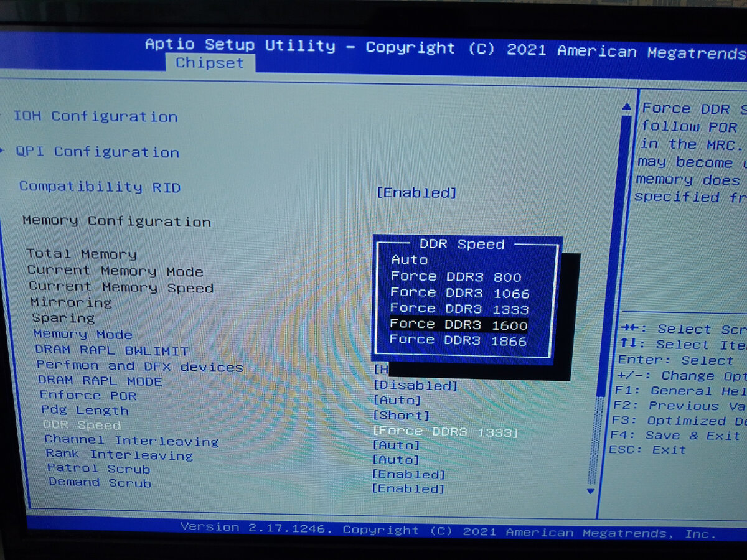Click scrollbar down arrow
747x560 pixels.
pyautogui.click(x=591, y=491)
